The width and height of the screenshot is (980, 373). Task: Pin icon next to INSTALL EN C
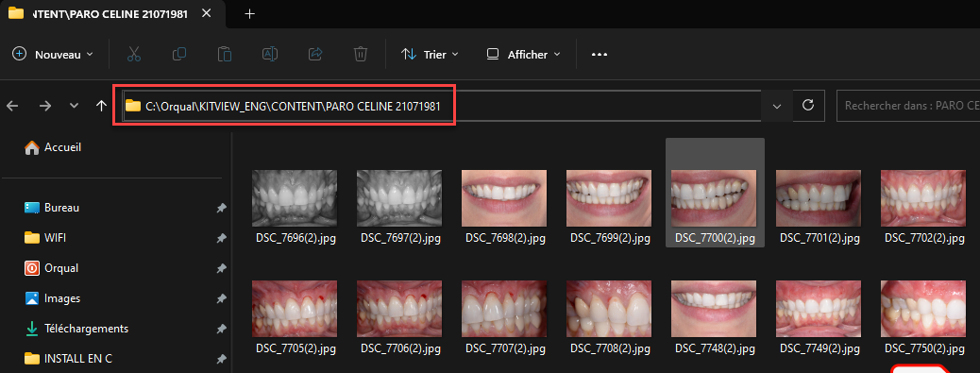[x=221, y=359]
